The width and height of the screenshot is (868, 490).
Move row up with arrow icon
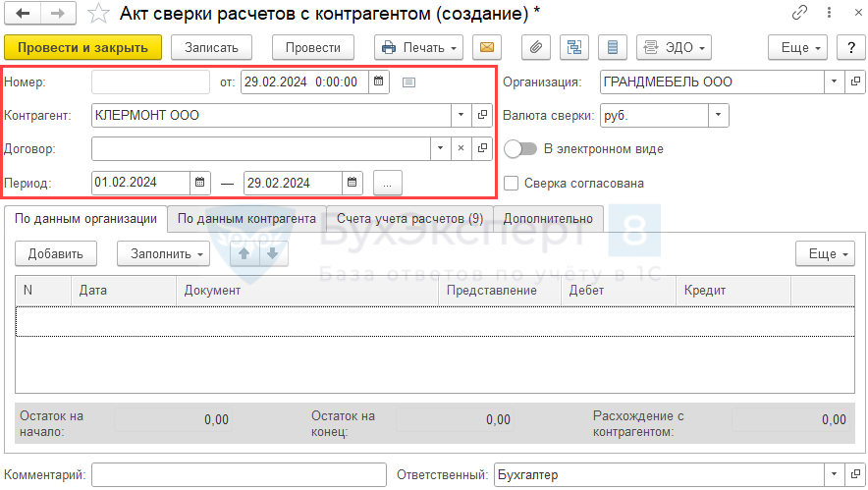pyautogui.click(x=244, y=253)
